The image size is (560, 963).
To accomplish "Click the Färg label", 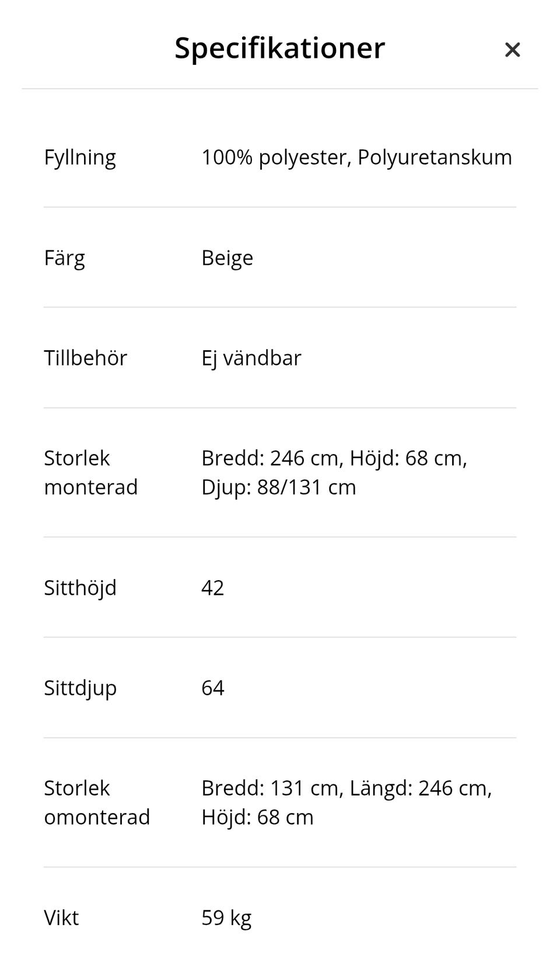I will [x=64, y=258].
